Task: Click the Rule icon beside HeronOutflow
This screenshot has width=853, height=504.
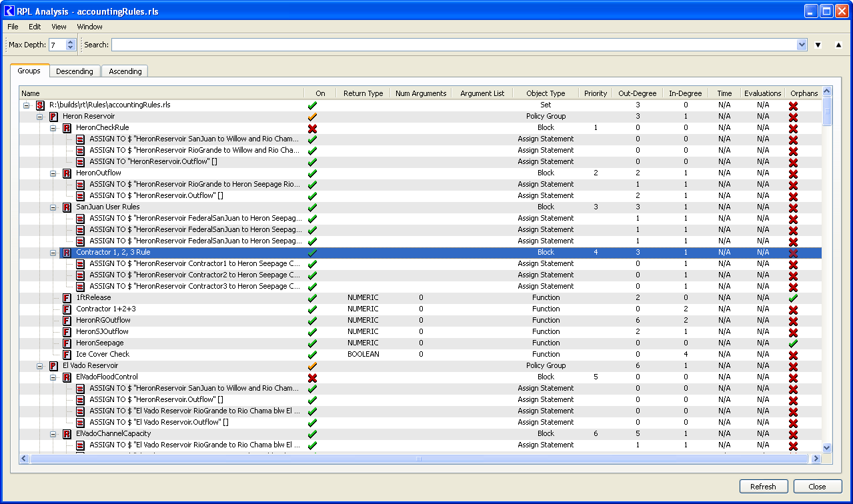Action: pyautogui.click(x=67, y=173)
